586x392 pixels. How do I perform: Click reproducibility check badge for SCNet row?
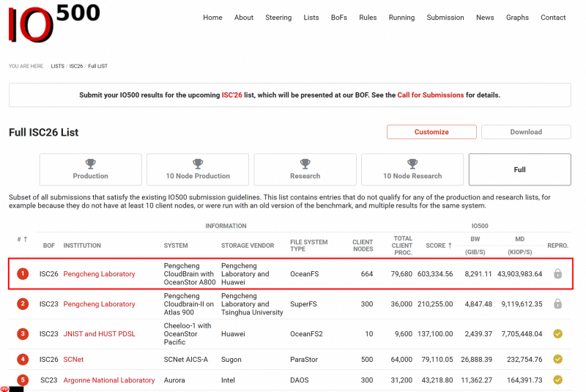(557, 359)
